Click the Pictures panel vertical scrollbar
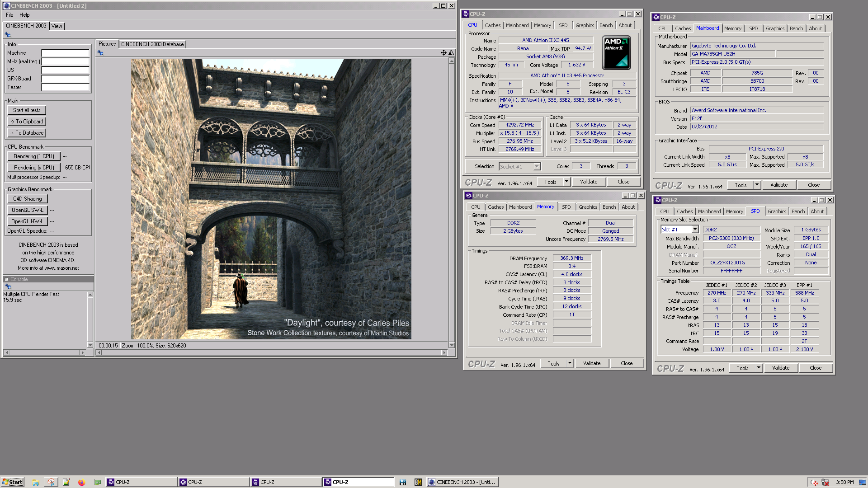The width and height of the screenshot is (868, 488). point(451,203)
